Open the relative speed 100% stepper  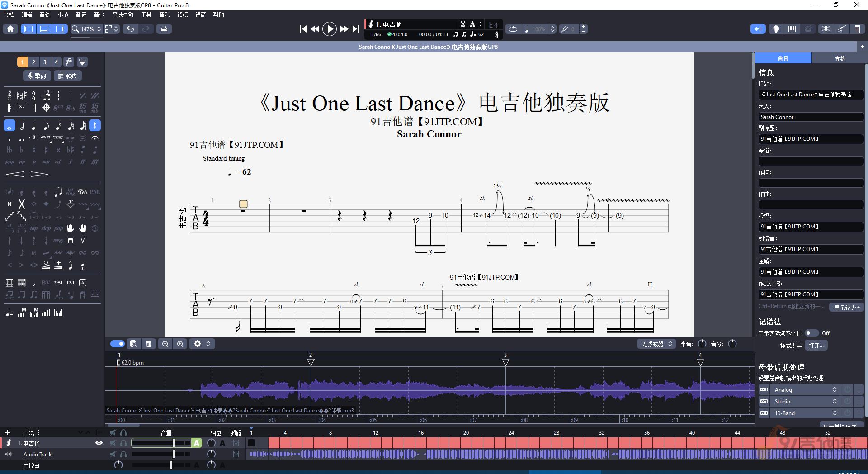552,29
